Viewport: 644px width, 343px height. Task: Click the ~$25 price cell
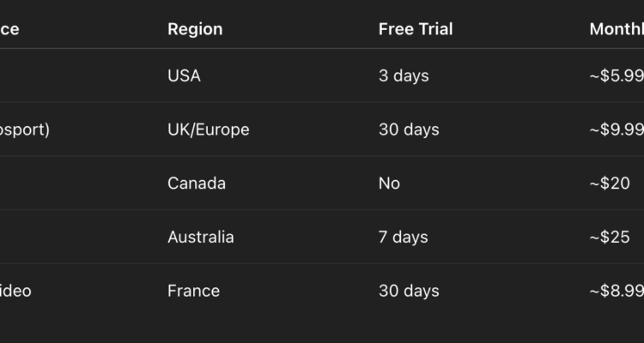point(610,238)
